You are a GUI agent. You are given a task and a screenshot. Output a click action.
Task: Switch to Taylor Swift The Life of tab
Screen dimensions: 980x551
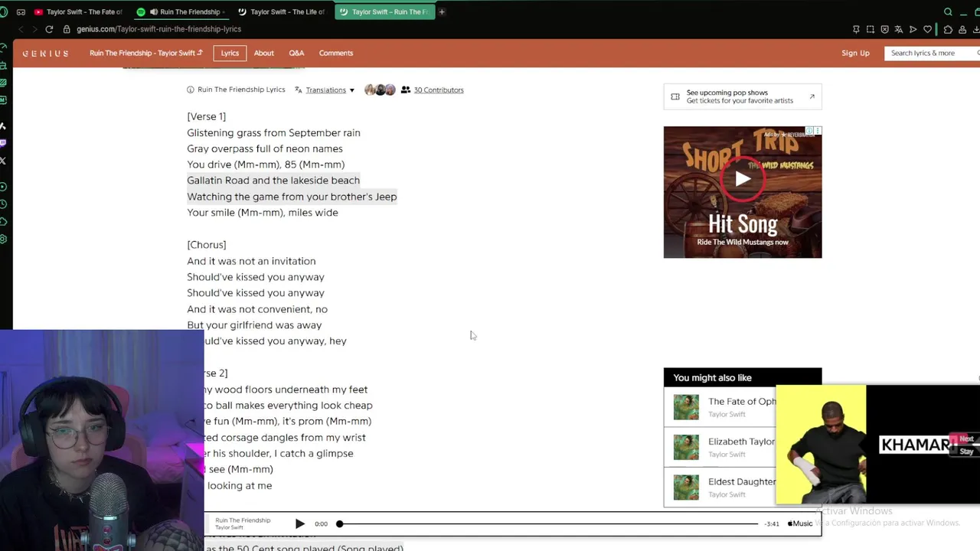[281, 11]
